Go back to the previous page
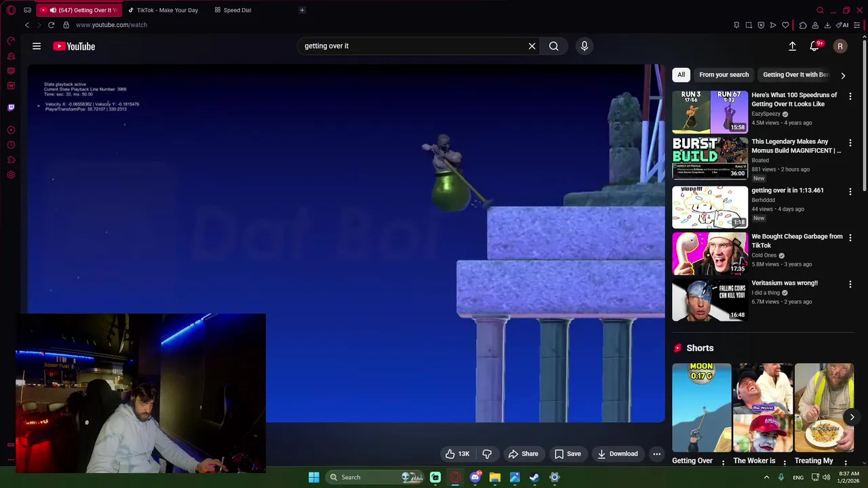The height and width of the screenshot is (488, 868). [27, 25]
